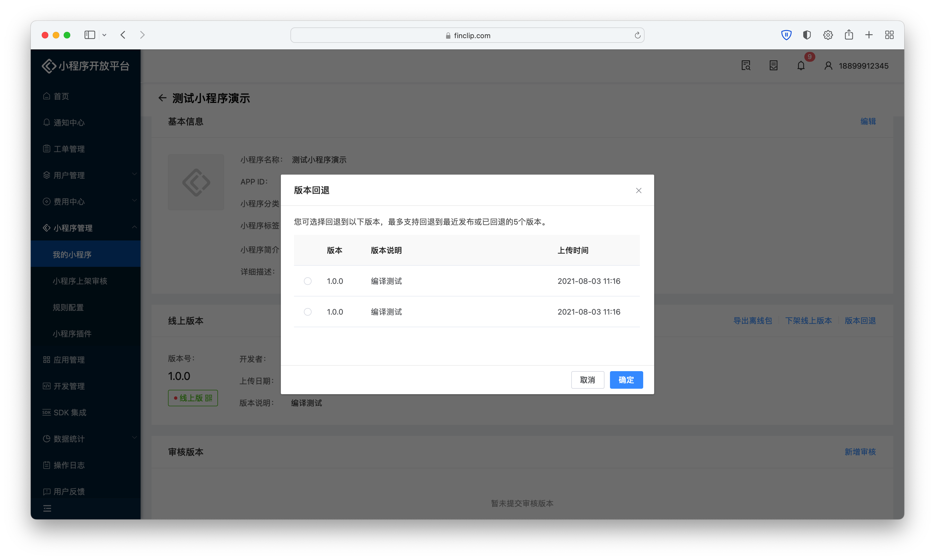Open notifications bell with 9 badge
Screen dimensions: 935x560
[801, 66]
